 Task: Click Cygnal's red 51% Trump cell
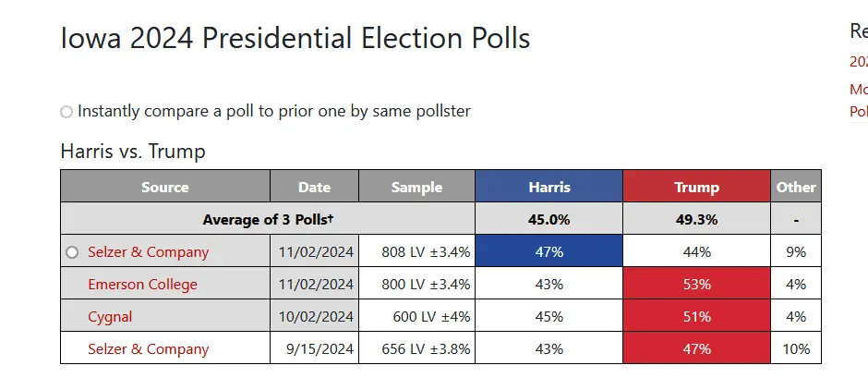(x=696, y=317)
